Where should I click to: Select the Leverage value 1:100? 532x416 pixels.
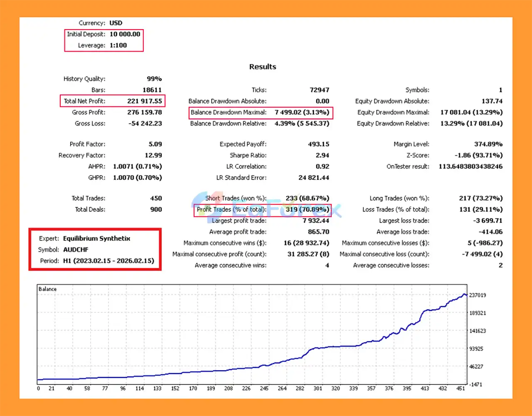pyautogui.click(x=118, y=45)
